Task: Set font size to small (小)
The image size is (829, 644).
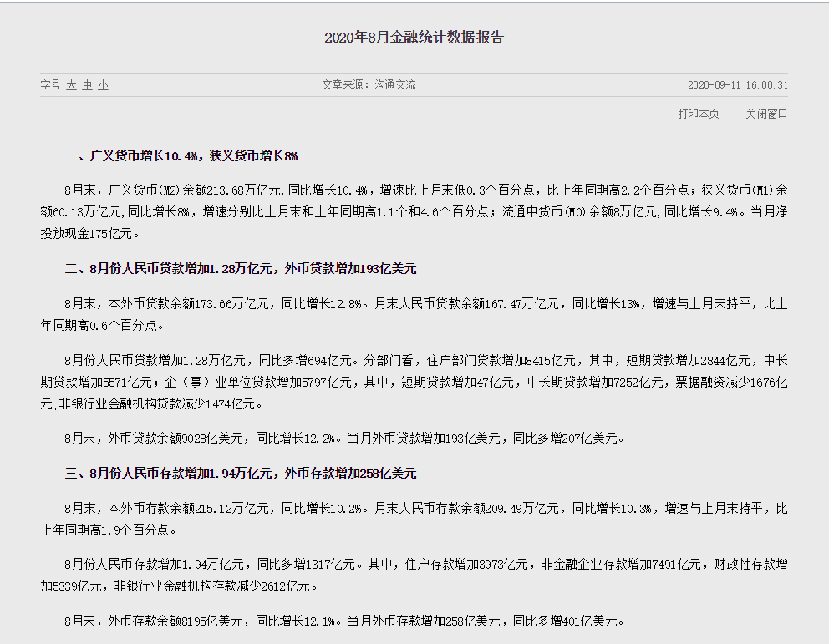Action: [x=103, y=85]
